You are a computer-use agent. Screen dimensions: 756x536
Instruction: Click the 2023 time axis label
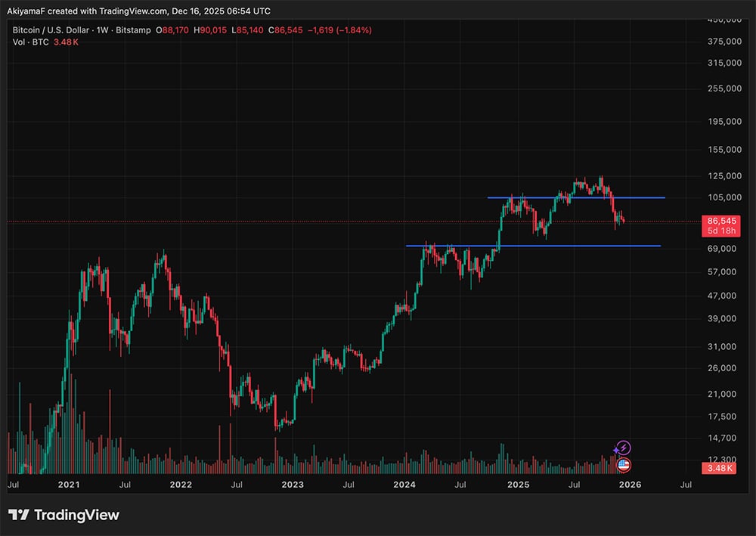293,485
